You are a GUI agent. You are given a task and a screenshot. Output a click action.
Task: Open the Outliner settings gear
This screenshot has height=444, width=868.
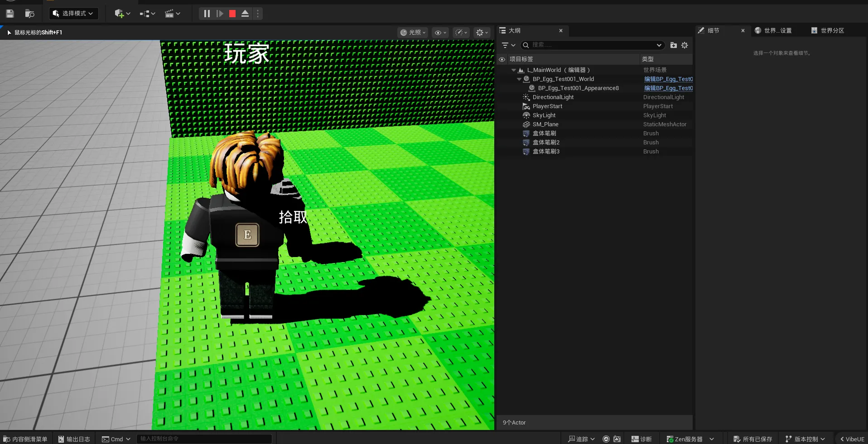point(685,45)
